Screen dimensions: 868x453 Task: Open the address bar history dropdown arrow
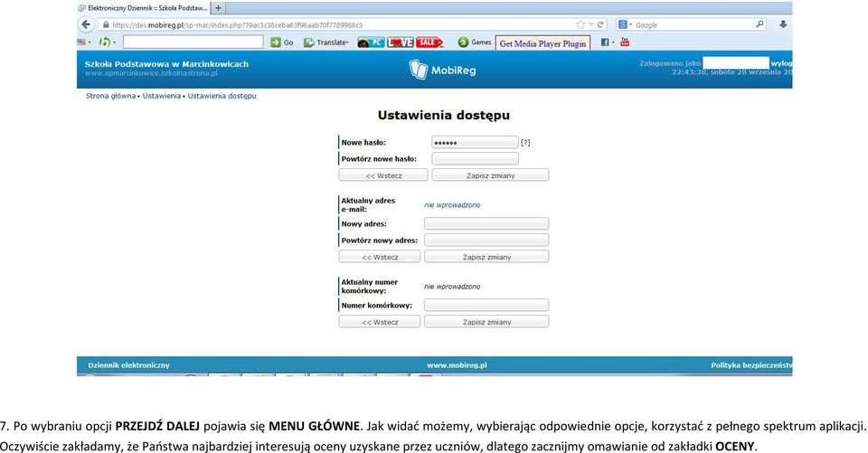coord(590,24)
